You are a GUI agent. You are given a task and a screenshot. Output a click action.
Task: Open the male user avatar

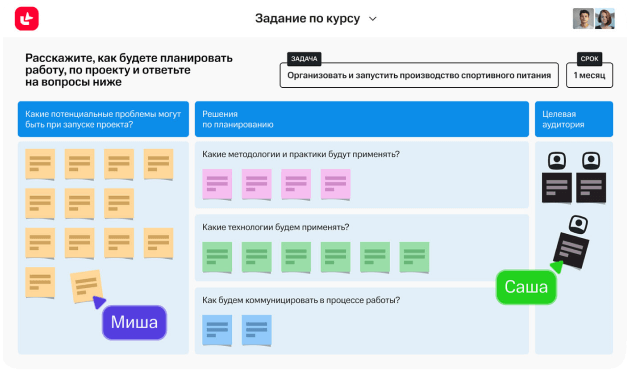(583, 18)
